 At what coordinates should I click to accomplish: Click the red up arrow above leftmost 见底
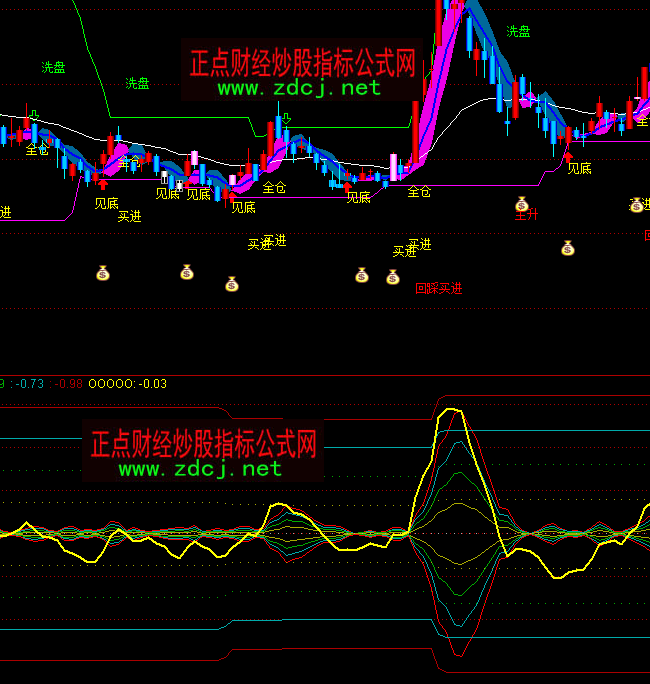coord(102,184)
